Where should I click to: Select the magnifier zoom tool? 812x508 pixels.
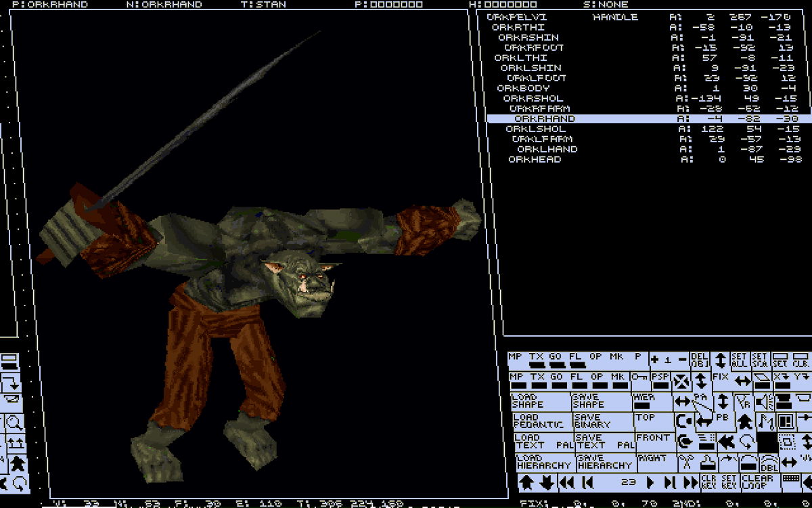tap(14, 424)
